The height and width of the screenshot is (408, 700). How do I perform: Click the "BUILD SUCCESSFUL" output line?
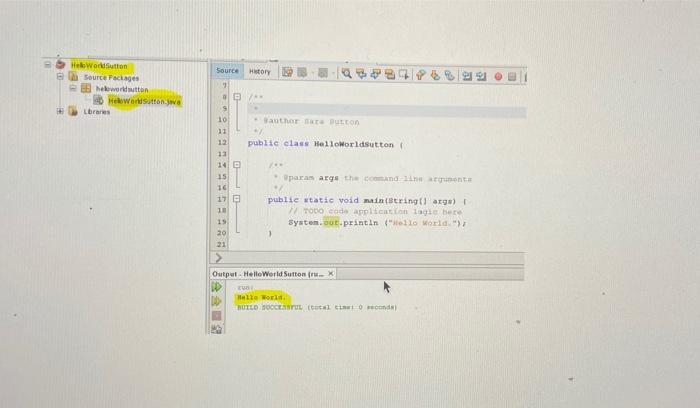[x=317, y=307]
